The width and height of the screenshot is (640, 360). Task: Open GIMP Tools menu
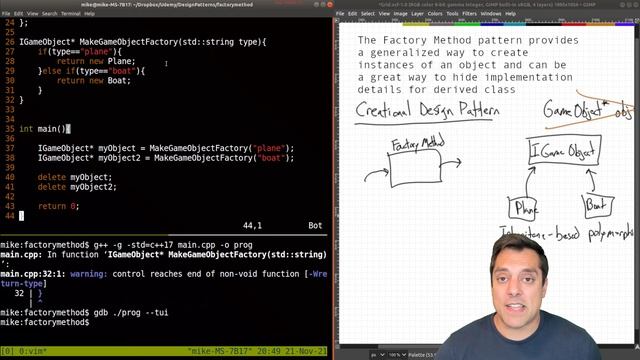tap(452, 13)
